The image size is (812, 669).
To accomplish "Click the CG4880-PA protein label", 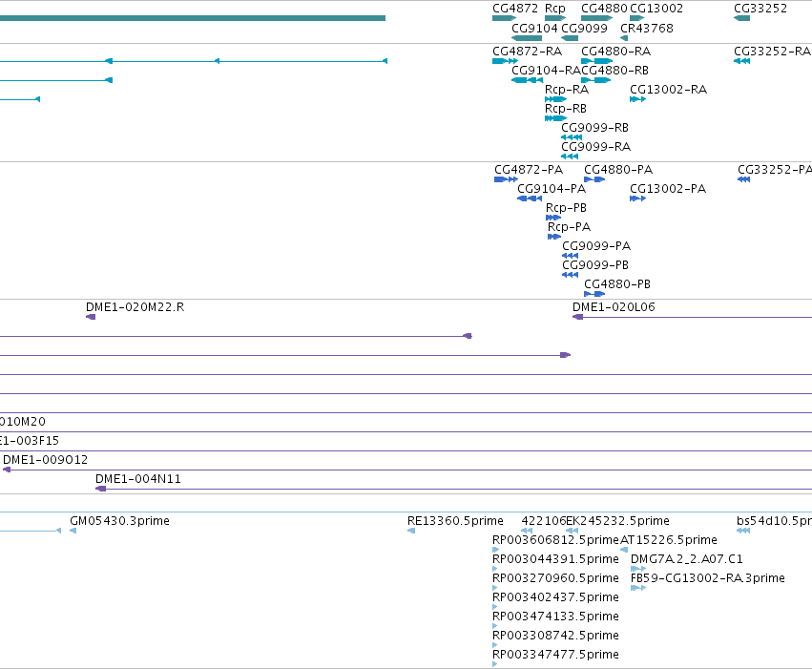I will (x=618, y=170).
